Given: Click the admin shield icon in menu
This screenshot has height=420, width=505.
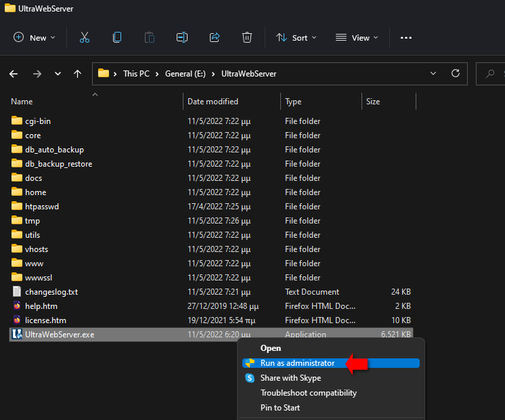Looking at the screenshot, I should tap(250, 363).
